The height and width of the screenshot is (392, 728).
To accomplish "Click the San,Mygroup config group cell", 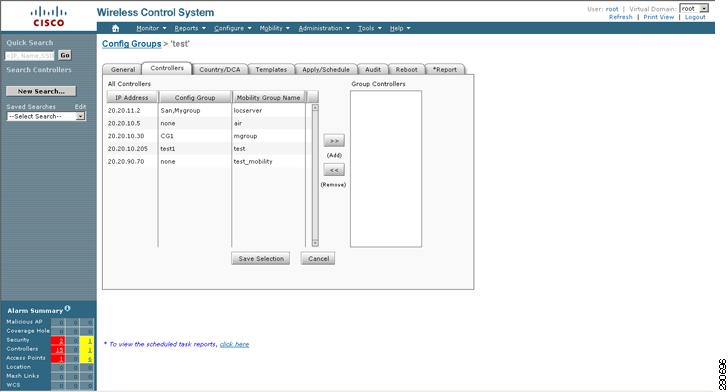I will tap(180, 111).
